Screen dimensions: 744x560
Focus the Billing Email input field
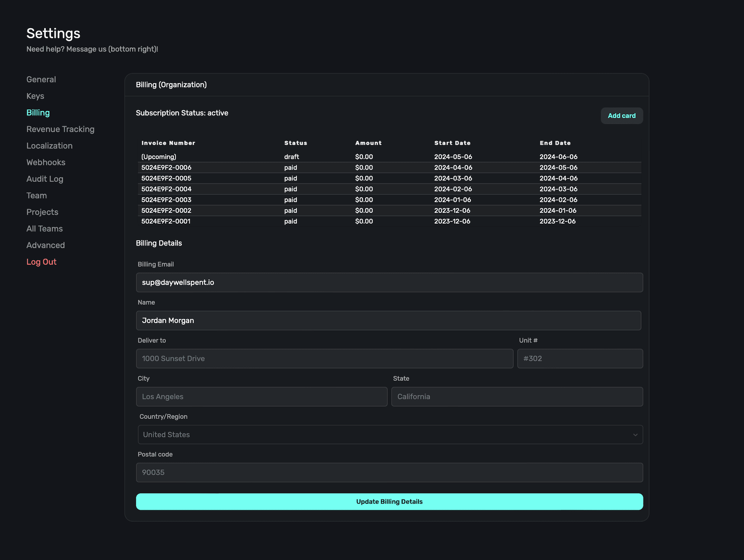pyautogui.click(x=389, y=283)
